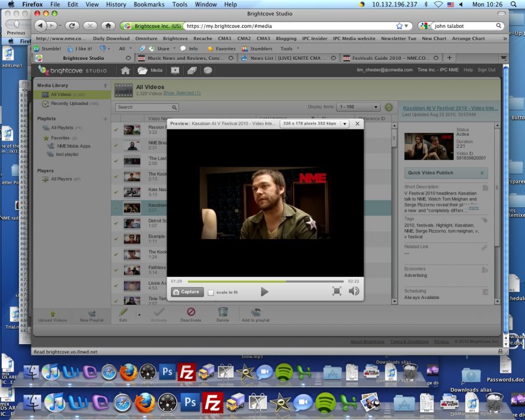Open All Players in sidebar

[61, 179]
